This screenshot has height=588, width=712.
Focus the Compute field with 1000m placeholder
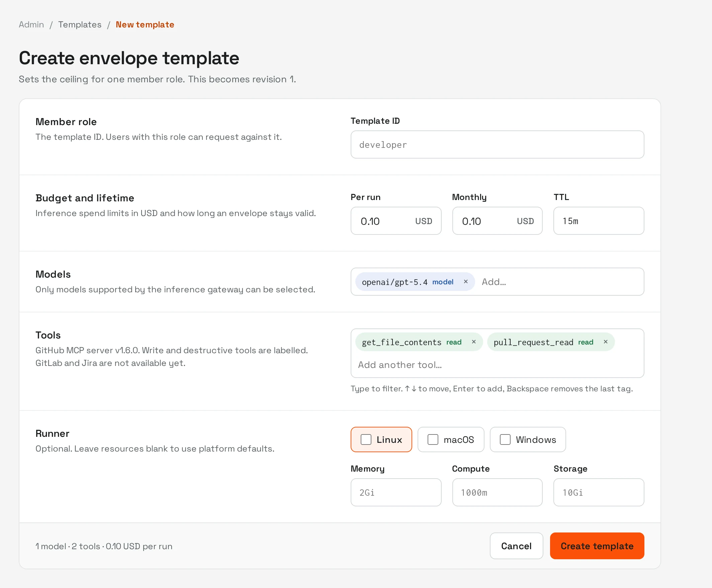coord(497,492)
